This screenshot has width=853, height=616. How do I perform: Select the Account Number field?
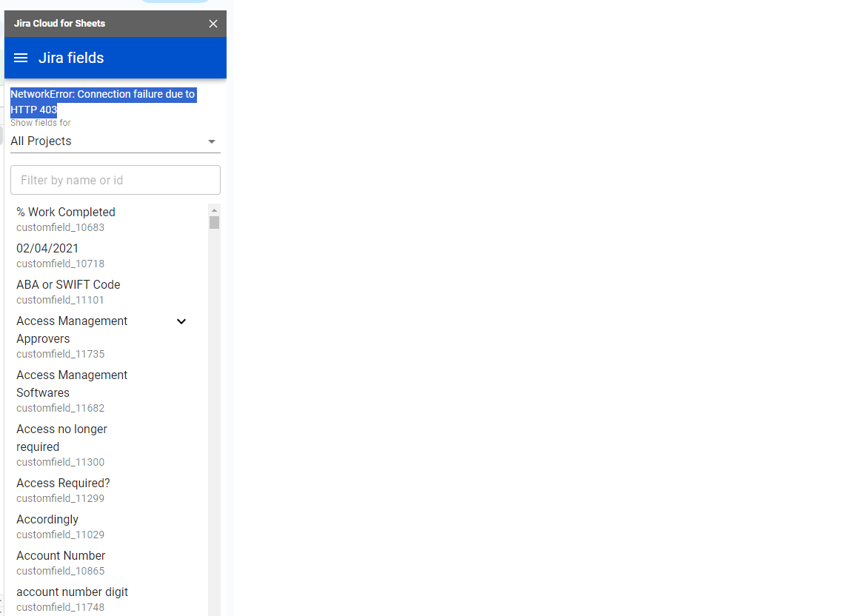tap(61, 555)
